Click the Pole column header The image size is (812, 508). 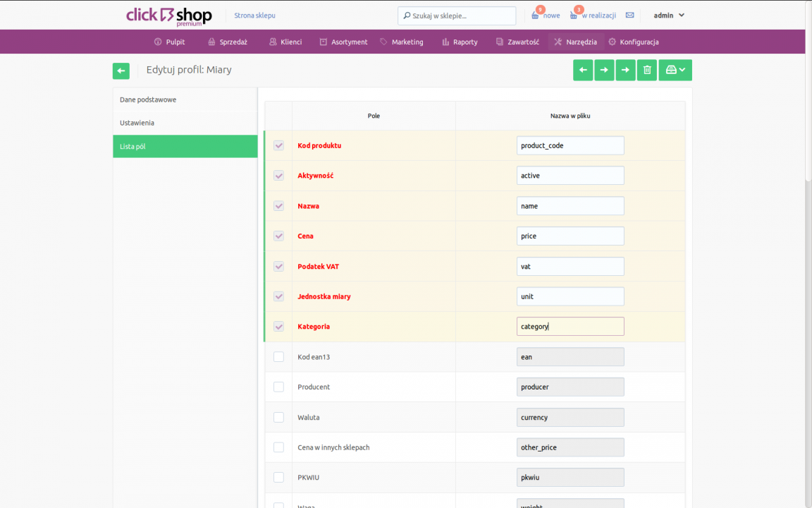[374, 116]
